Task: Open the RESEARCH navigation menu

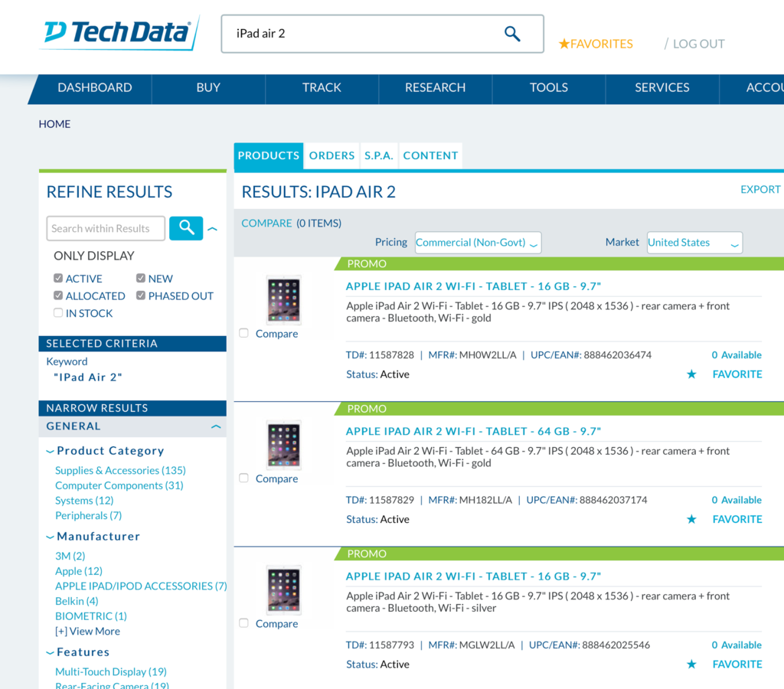Action: point(435,87)
